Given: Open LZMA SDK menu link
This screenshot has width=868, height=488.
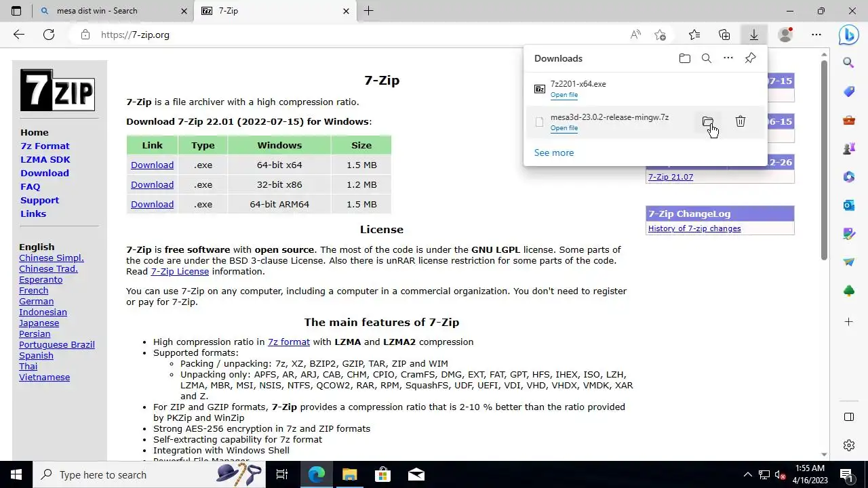Looking at the screenshot, I should [x=45, y=159].
